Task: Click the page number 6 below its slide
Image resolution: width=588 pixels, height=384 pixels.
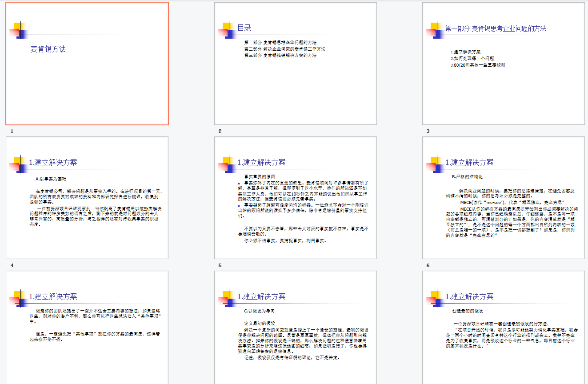Action: [x=428, y=265]
